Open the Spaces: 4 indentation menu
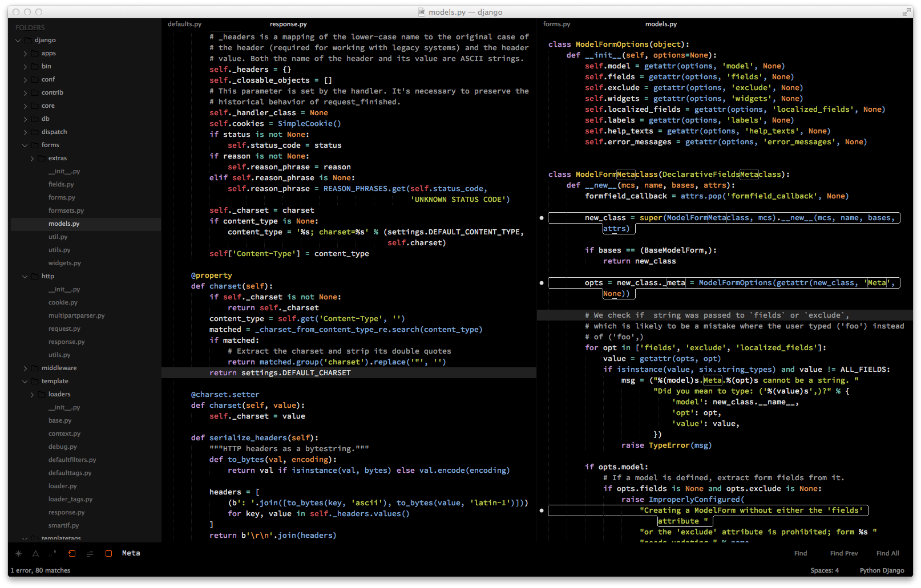Screen dimensions: 921x588 point(825,570)
